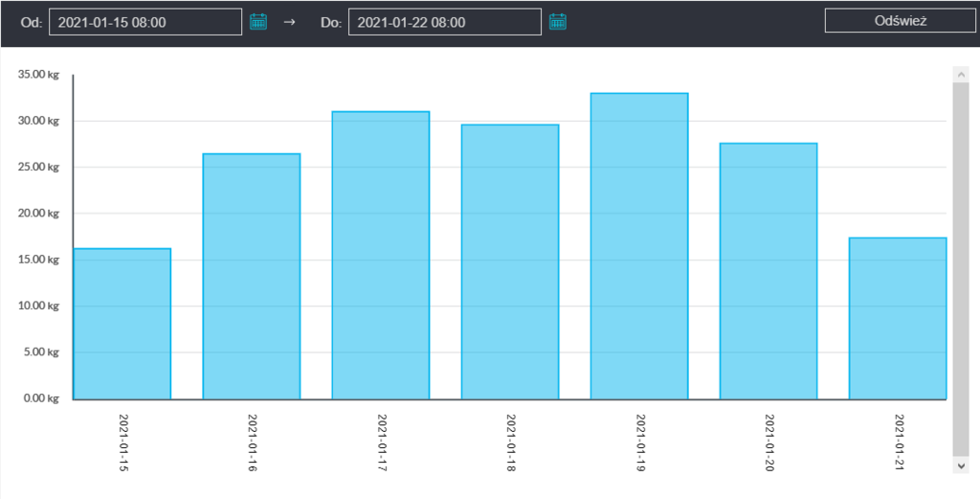The image size is (980, 499).
Task: Click the 2021-01-21 x-axis date label
Action: [x=899, y=443]
